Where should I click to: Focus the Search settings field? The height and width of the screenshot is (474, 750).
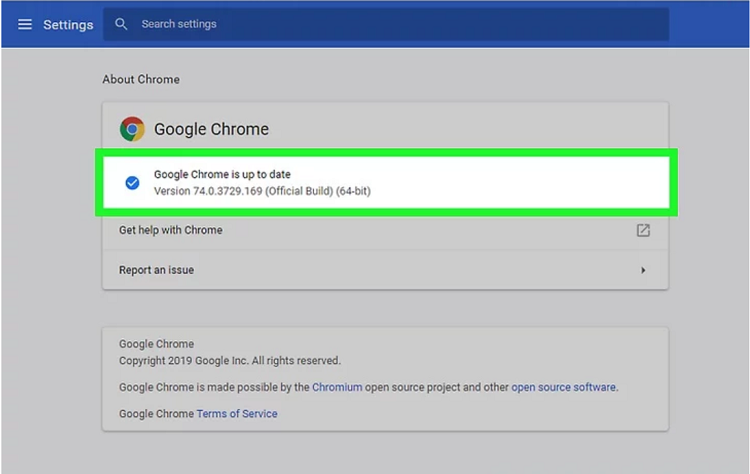tap(386, 24)
